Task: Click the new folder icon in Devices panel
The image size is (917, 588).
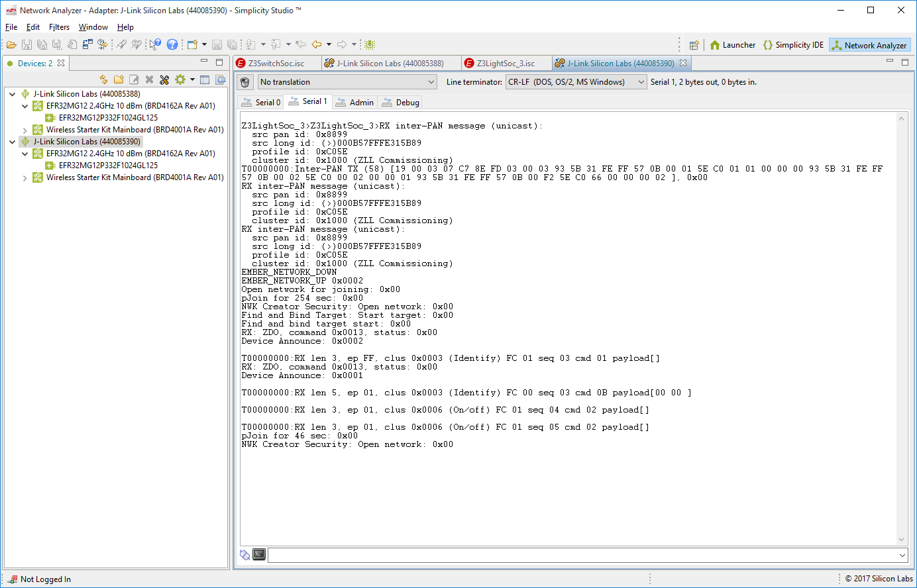Action: tap(119, 79)
